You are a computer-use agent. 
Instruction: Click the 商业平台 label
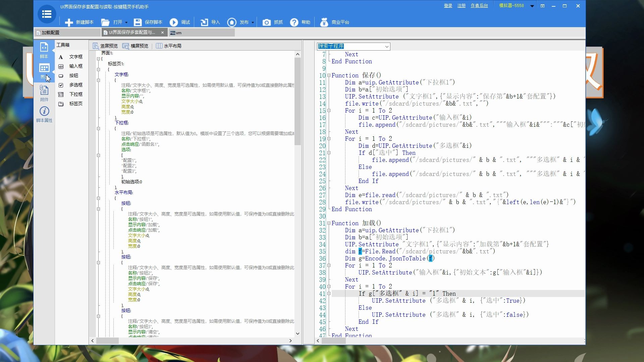pyautogui.click(x=340, y=22)
